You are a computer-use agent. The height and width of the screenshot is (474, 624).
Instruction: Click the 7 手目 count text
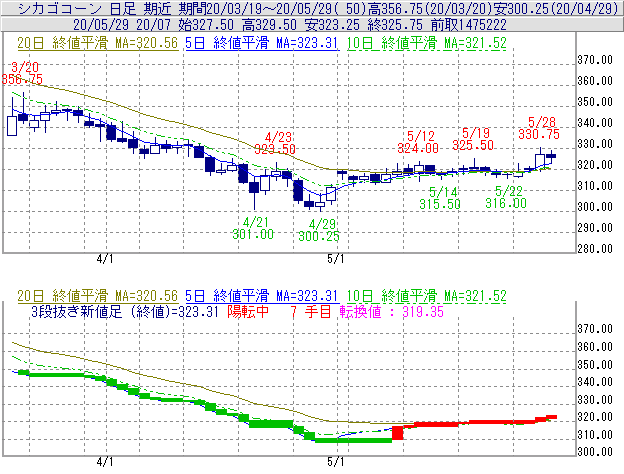[311, 312]
